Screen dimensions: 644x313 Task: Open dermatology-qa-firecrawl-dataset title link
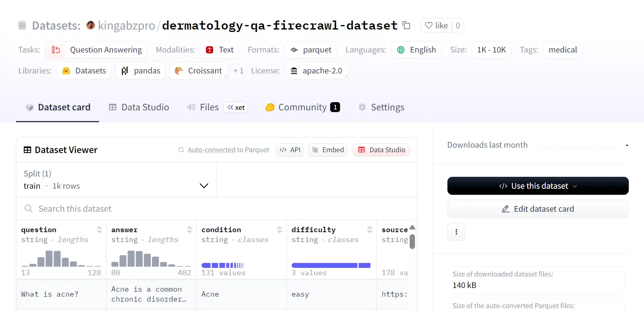(x=280, y=25)
